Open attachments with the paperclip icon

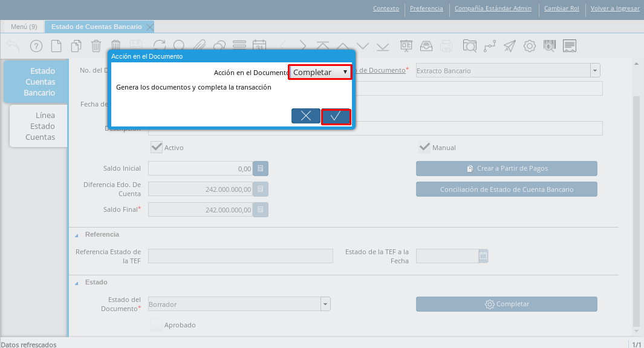(199, 44)
